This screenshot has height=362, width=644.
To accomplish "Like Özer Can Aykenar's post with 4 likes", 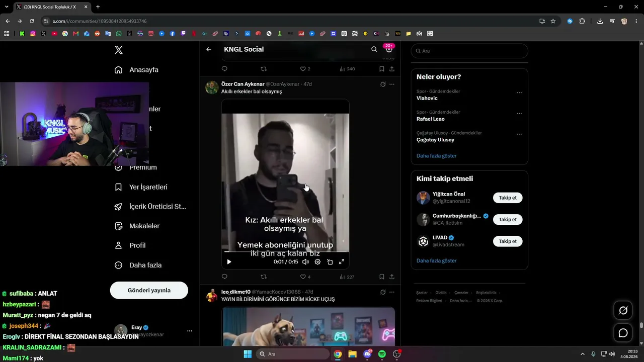I will [305, 277].
